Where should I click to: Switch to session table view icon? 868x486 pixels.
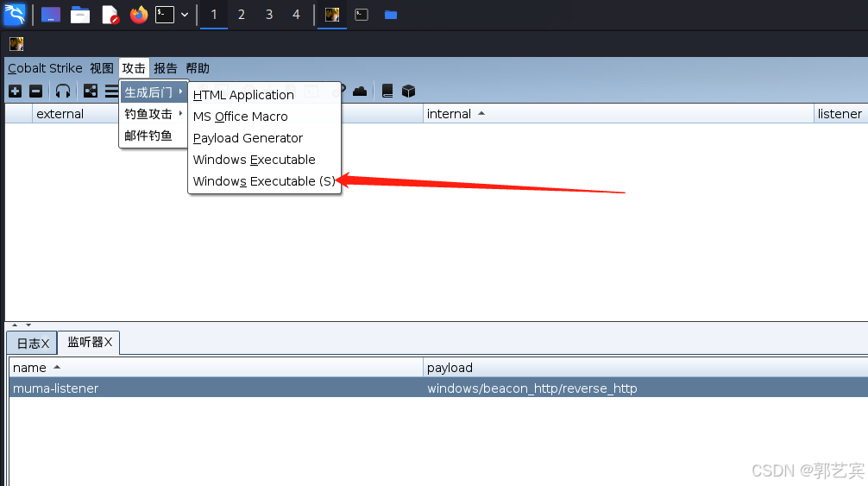coord(111,92)
